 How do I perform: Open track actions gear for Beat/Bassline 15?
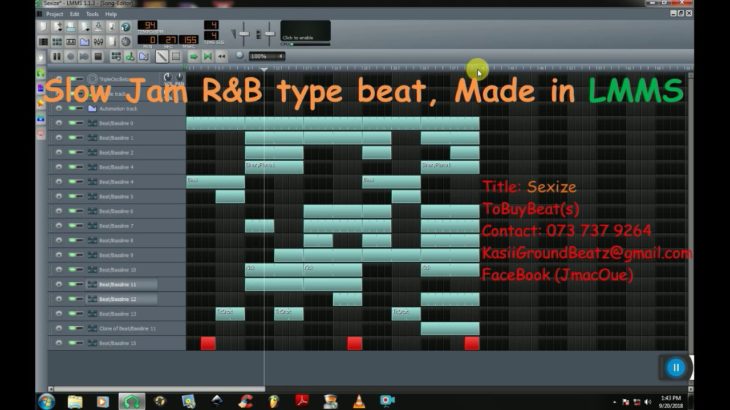coord(59,343)
